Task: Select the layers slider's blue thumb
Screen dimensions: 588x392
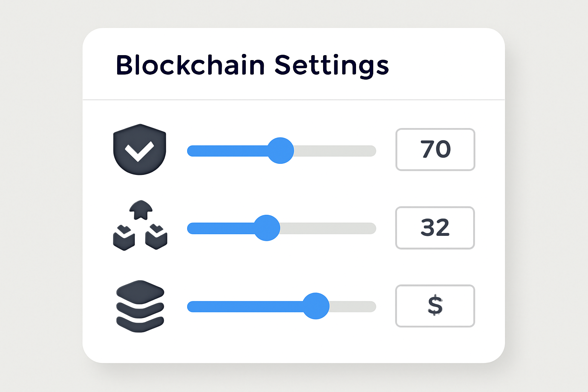Action: (316, 306)
